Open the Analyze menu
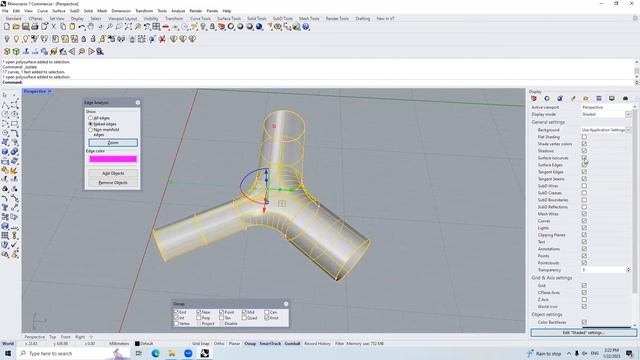 178,11
